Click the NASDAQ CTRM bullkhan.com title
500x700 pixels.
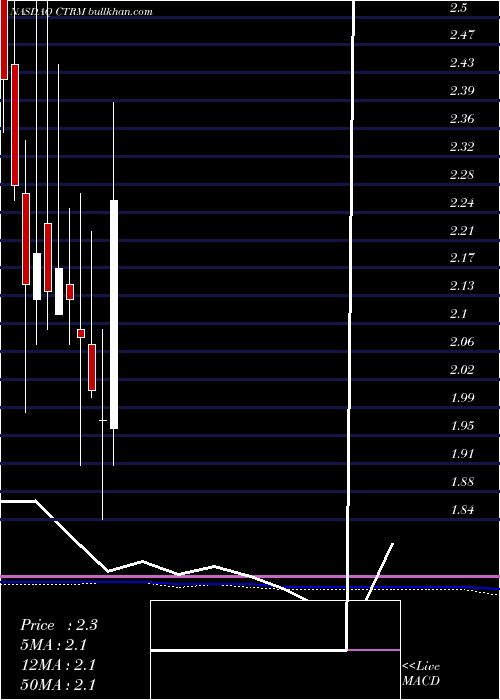(80, 12)
